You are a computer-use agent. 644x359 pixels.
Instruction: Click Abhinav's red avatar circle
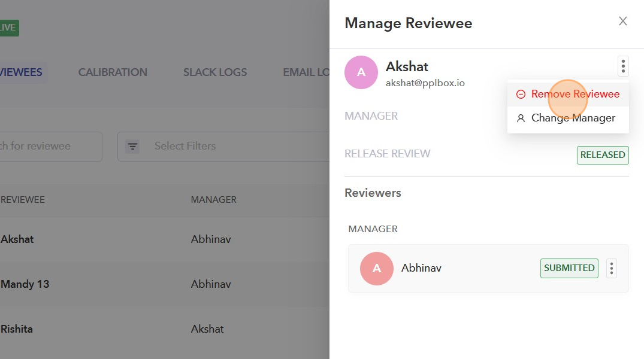[377, 268]
